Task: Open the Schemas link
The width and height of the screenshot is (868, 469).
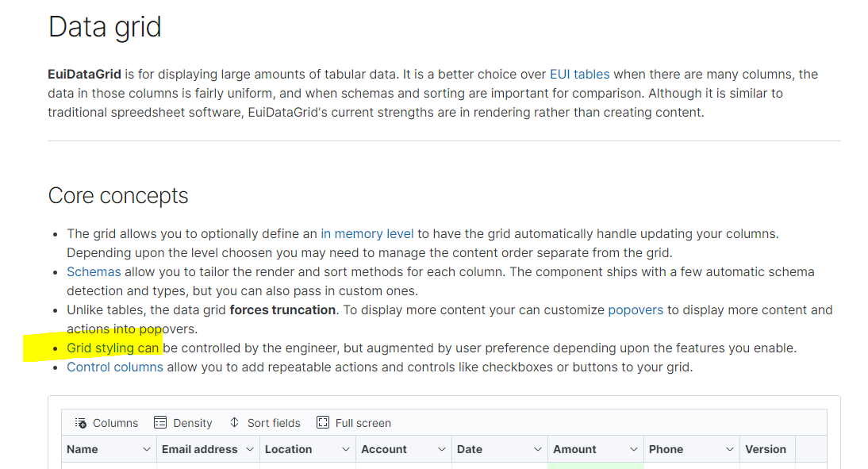Action: (94, 271)
